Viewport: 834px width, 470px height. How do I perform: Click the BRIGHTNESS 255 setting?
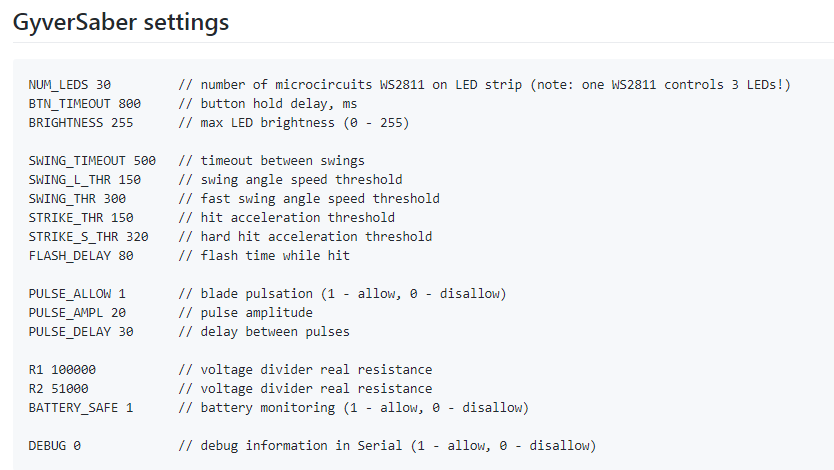81,123
